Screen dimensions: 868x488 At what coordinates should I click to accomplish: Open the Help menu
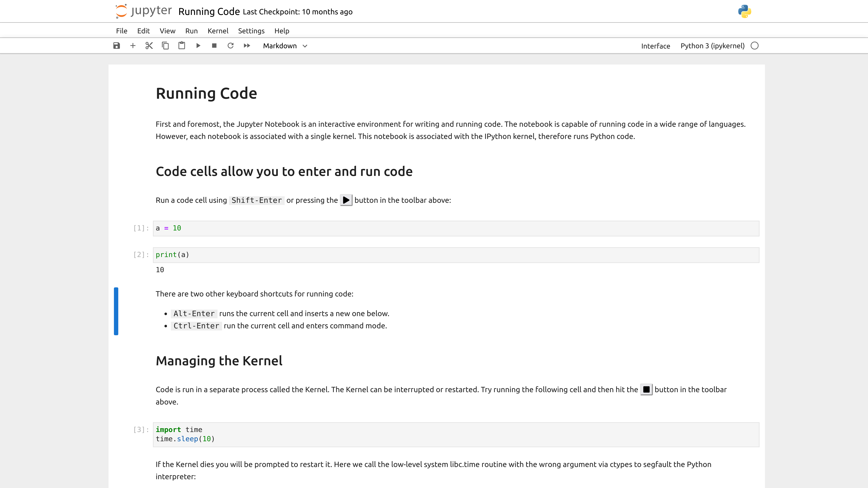(x=281, y=30)
